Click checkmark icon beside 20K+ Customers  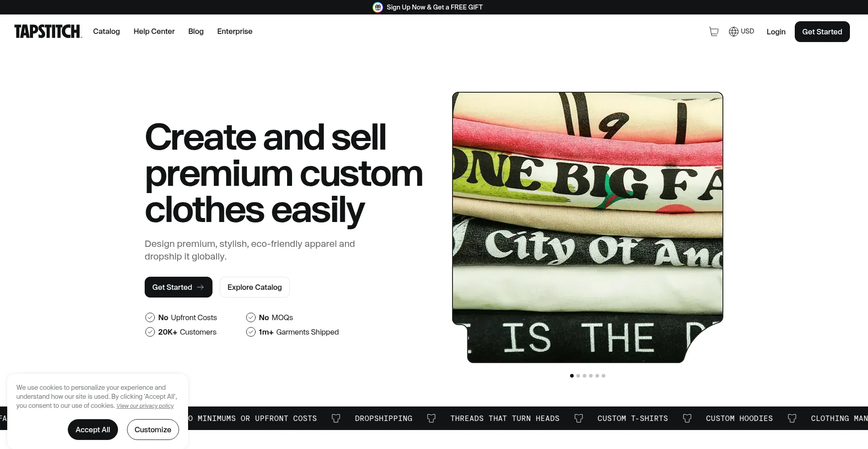pyautogui.click(x=150, y=332)
